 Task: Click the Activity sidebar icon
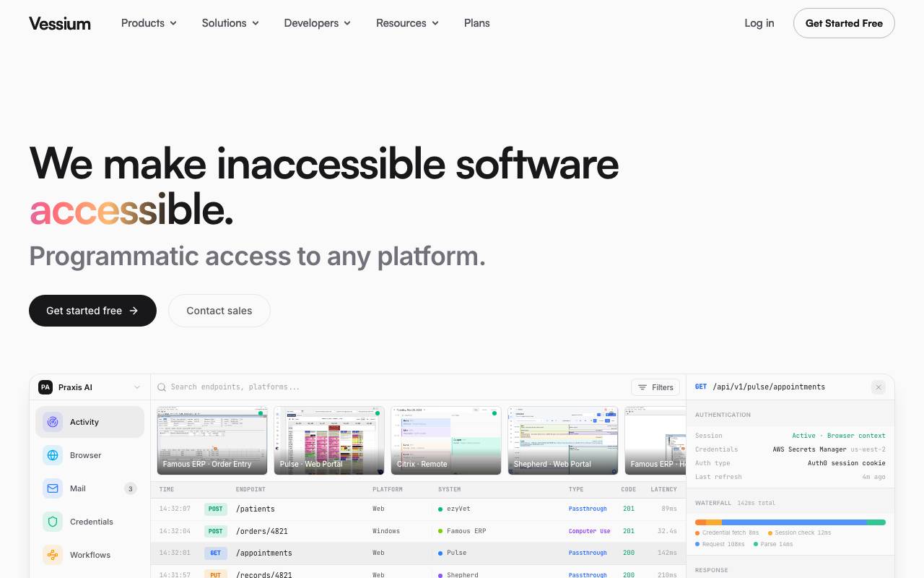click(x=53, y=422)
